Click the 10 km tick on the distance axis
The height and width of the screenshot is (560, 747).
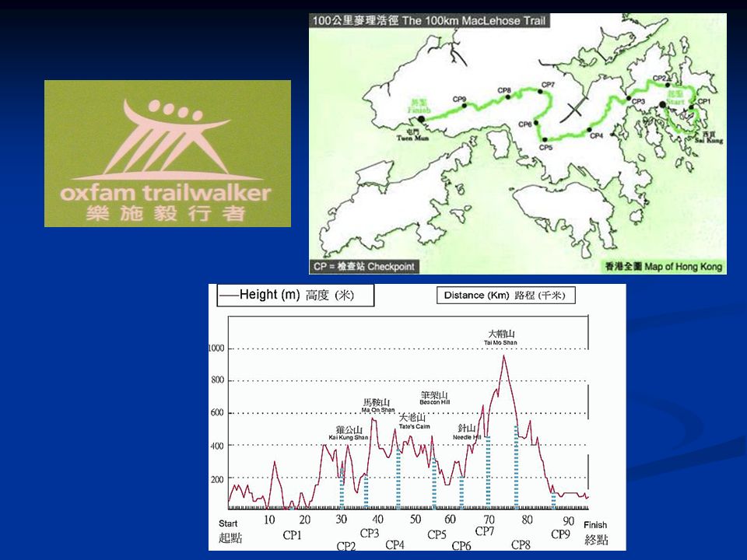tap(269, 520)
